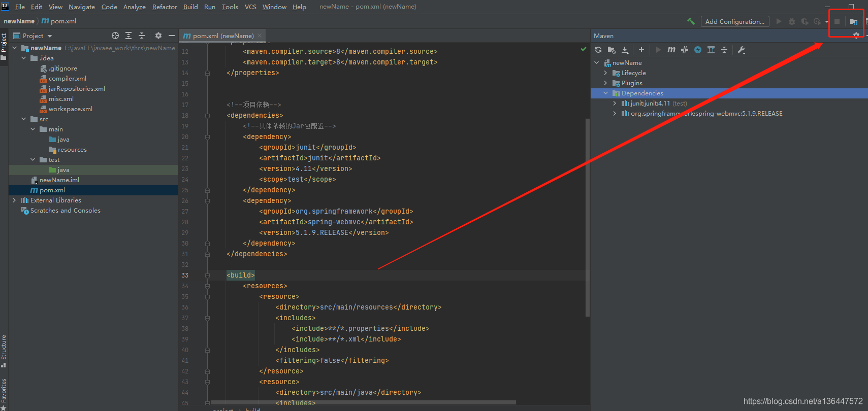The height and width of the screenshot is (411, 868).
Task: Expand the junit:junit:4.11 dependency
Action: point(615,103)
